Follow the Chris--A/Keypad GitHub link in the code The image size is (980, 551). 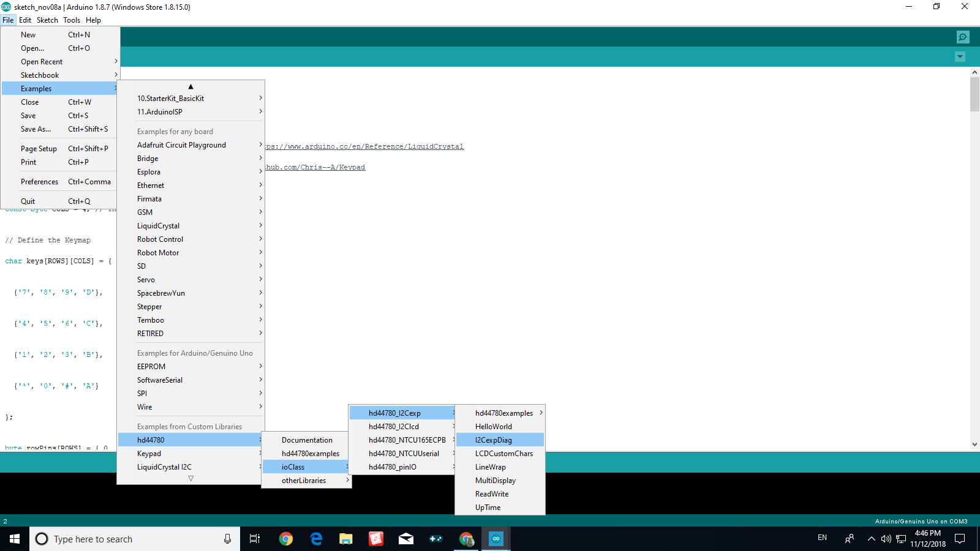coord(315,168)
